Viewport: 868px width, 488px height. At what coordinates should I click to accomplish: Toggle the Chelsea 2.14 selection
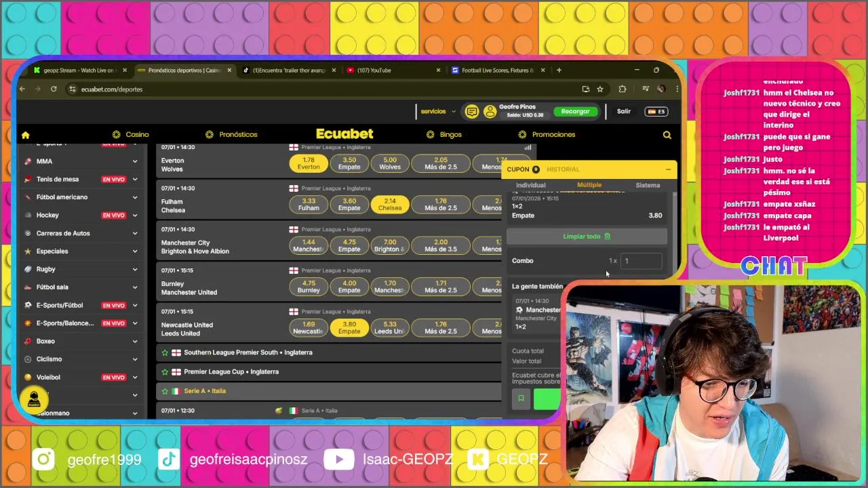390,205
